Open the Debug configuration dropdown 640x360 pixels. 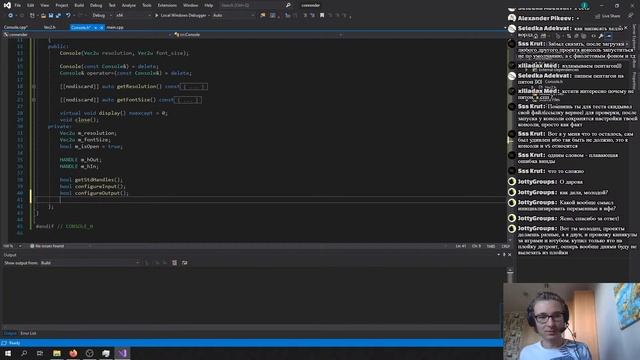pyautogui.click(x=102, y=16)
